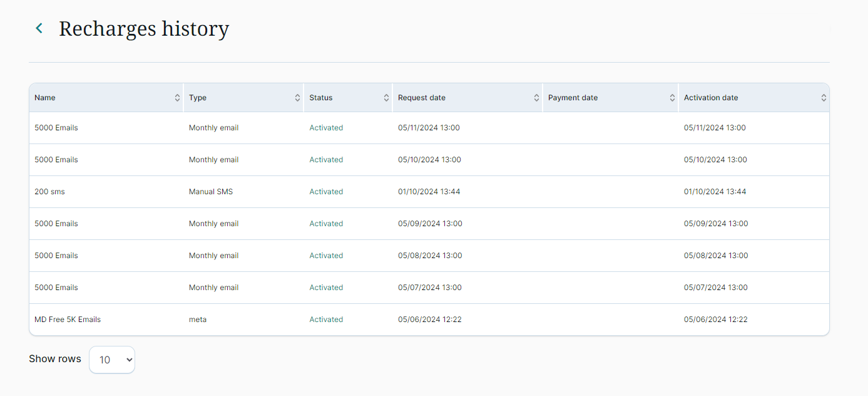Click Activated status for 05/11/2024 recharge
The image size is (868, 396).
tap(326, 128)
